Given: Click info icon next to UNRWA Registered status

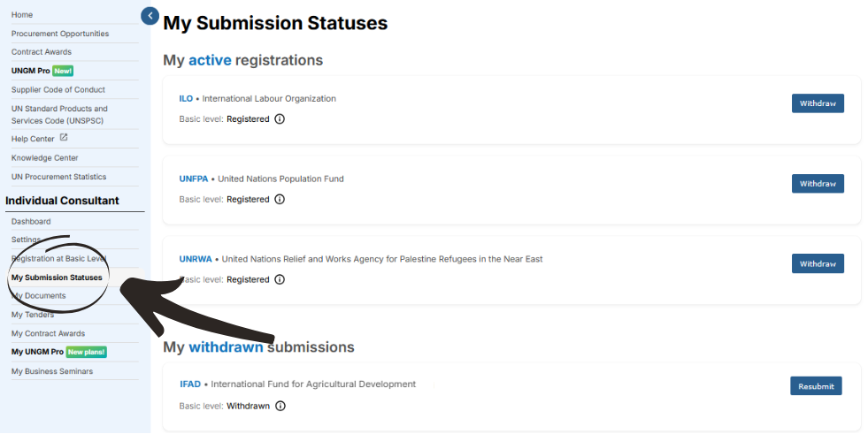Looking at the screenshot, I should 280,279.
